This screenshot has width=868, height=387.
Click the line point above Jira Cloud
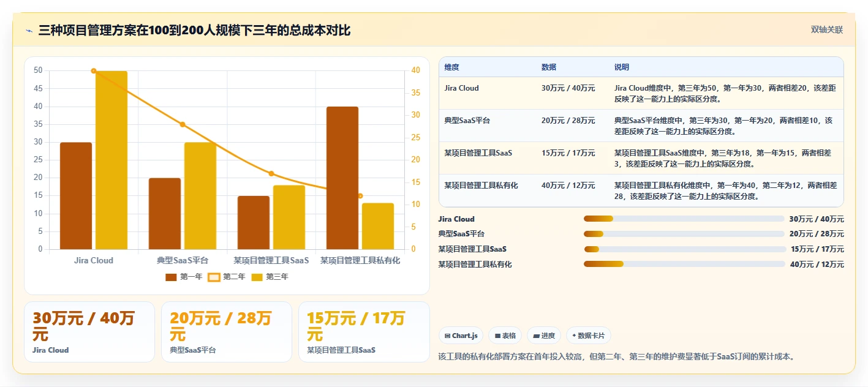tap(94, 71)
